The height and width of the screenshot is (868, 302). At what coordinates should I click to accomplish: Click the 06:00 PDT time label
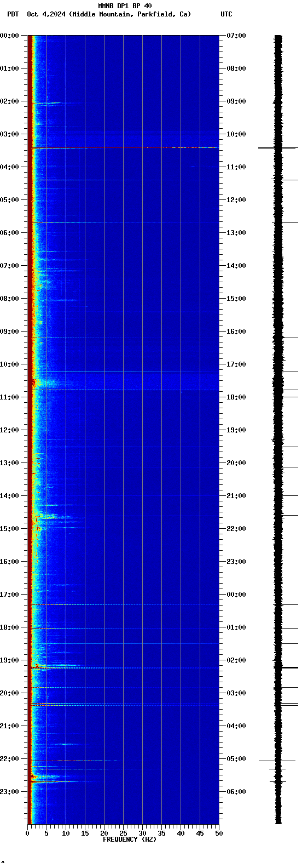tap(9, 233)
